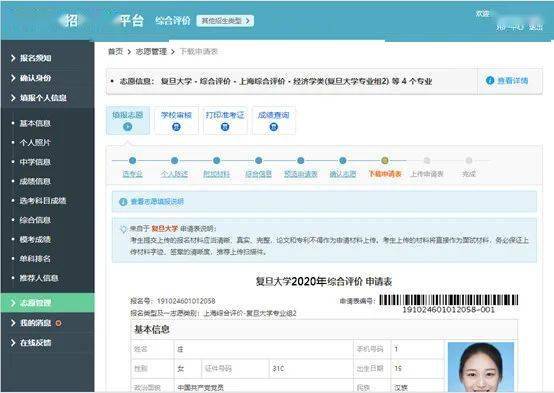Click the step dot above 选专业
The width and height of the screenshot is (554, 393).
(132, 161)
